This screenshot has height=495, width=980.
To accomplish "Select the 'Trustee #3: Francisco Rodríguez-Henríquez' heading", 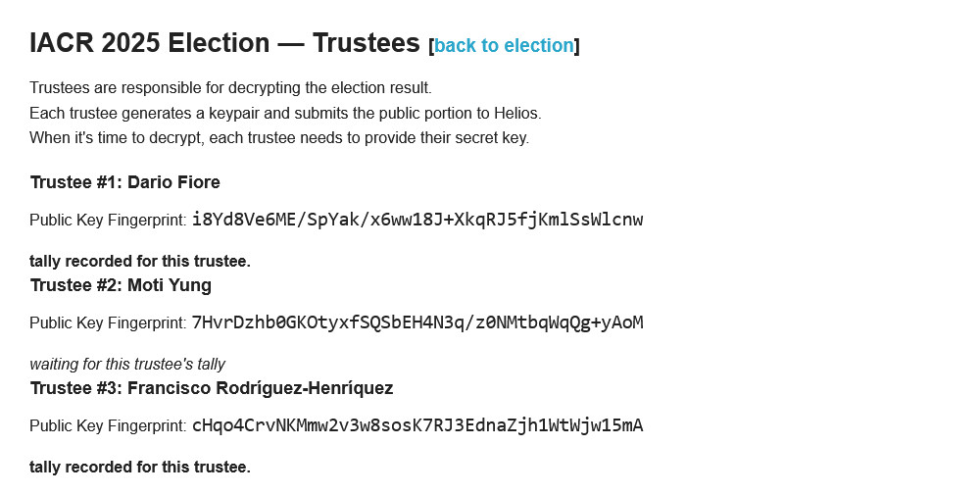I will (x=212, y=388).
